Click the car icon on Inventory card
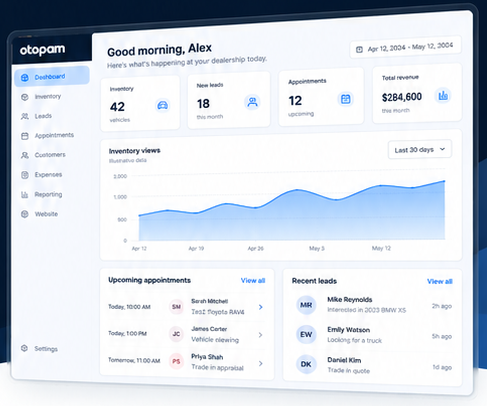 (163, 105)
